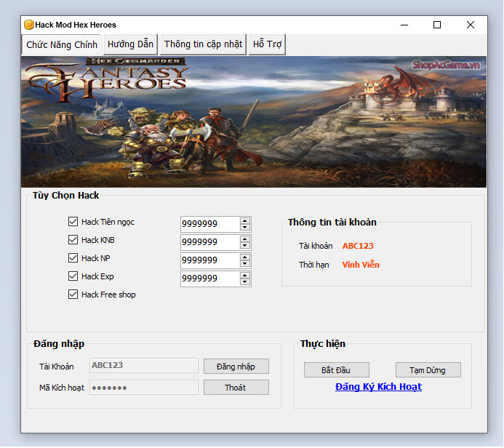Disable the Hack NP option
This screenshot has width=504, height=448.
(x=73, y=258)
